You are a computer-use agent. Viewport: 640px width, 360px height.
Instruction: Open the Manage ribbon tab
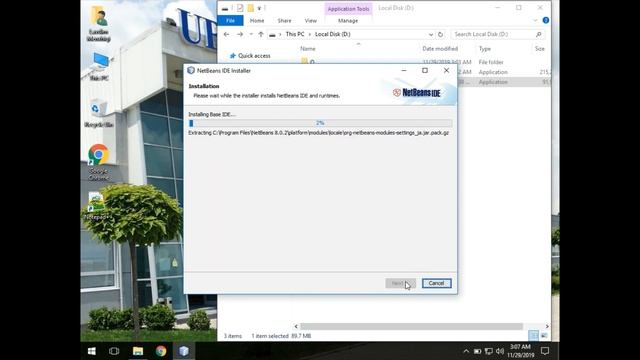(348, 20)
